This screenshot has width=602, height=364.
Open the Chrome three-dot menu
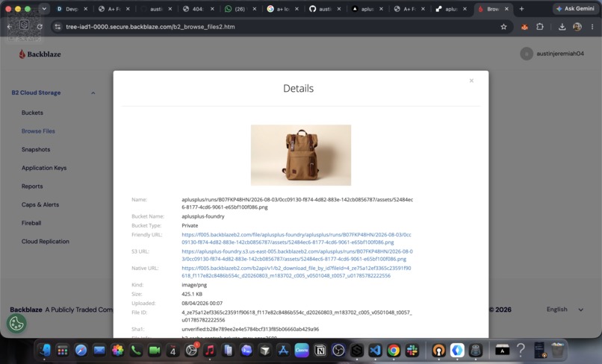coord(592,27)
